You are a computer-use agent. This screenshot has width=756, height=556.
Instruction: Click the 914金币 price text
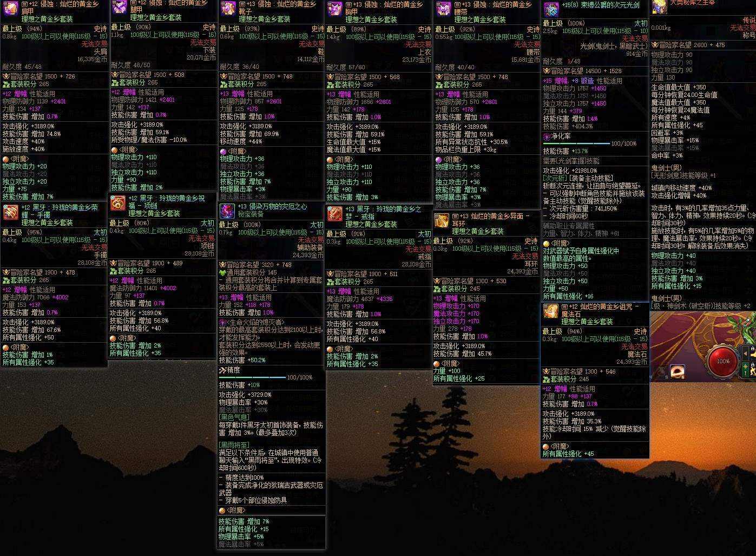[x=637, y=54]
